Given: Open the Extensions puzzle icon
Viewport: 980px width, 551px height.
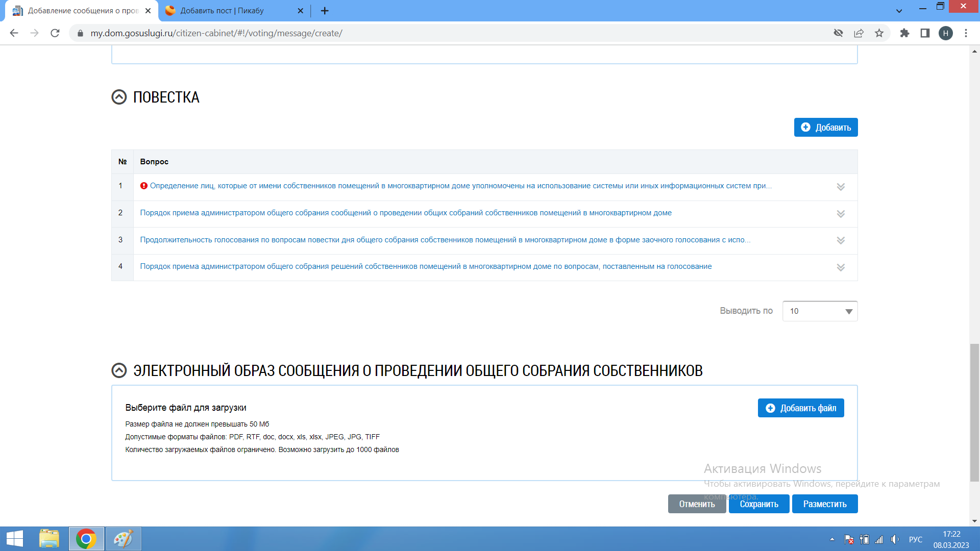Looking at the screenshot, I should (904, 33).
